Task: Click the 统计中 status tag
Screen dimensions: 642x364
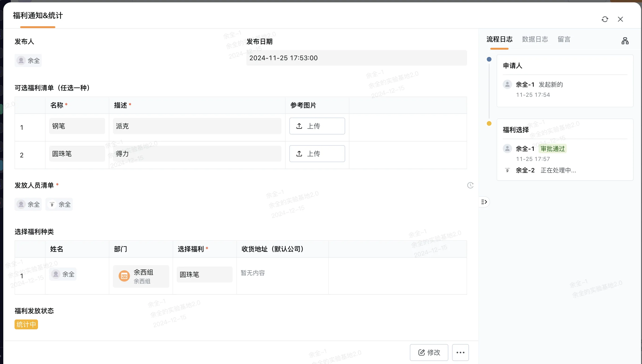Action: [x=26, y=324]
